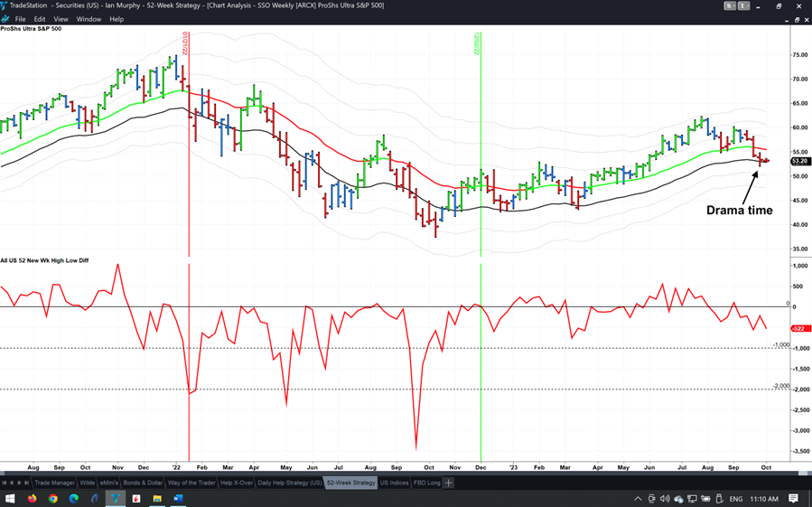The image size is (812, 507).
Task: Open Microsoft Word from the taskbar
Action: pos(178,499)
